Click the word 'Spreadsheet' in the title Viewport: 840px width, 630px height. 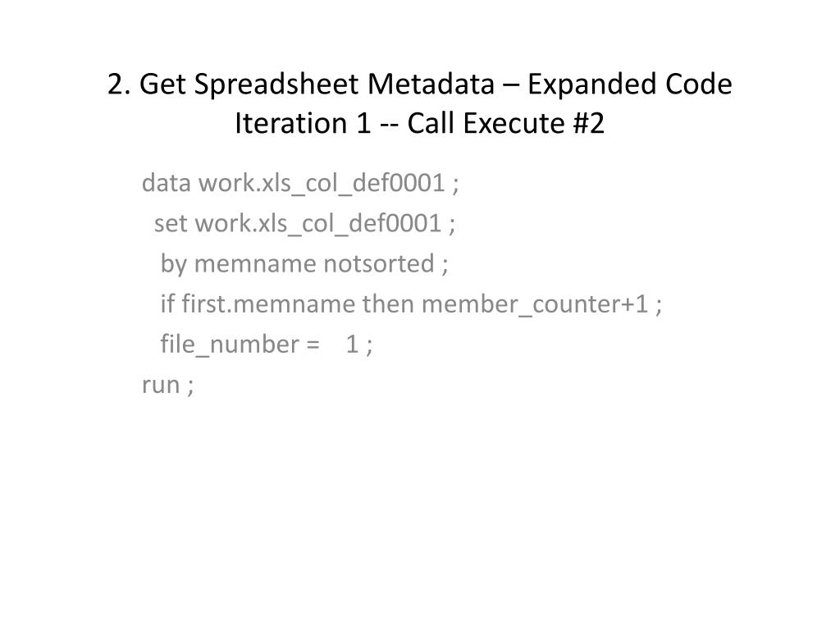(x=276, y=84)
